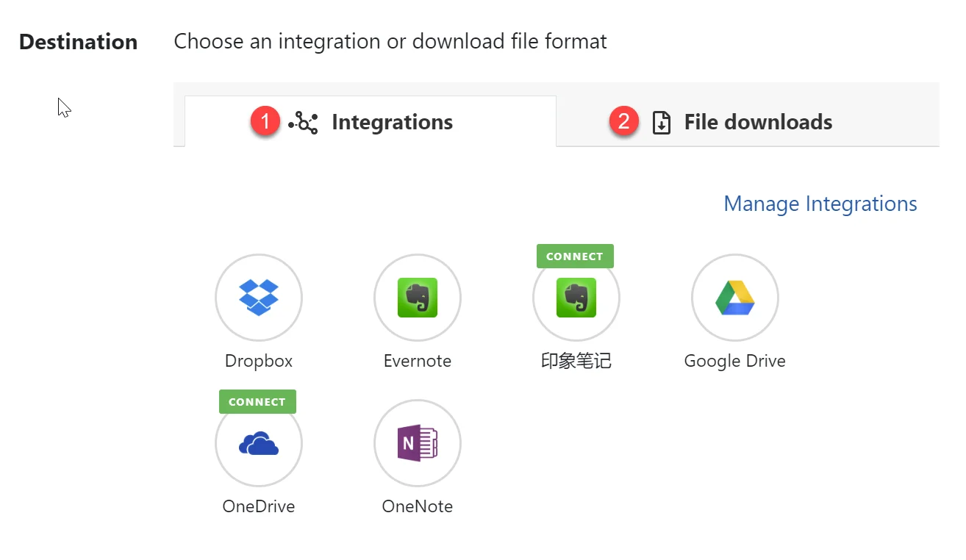
Task: Click the "OneDrive" label text
Action: [x=259, y=506]
